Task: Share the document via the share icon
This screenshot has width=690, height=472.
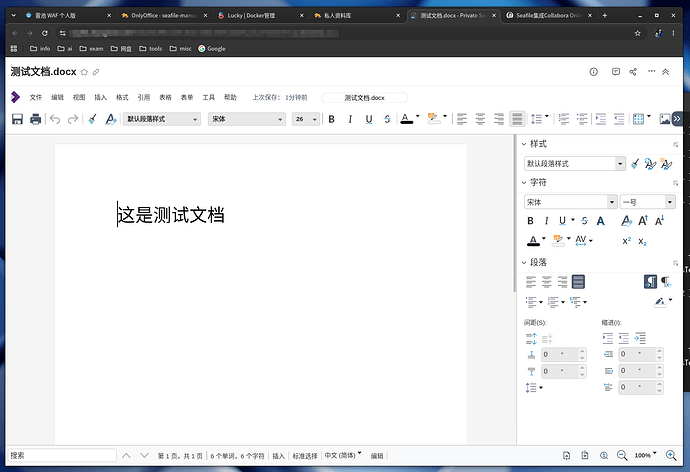Action: click(x=633, y=72)
